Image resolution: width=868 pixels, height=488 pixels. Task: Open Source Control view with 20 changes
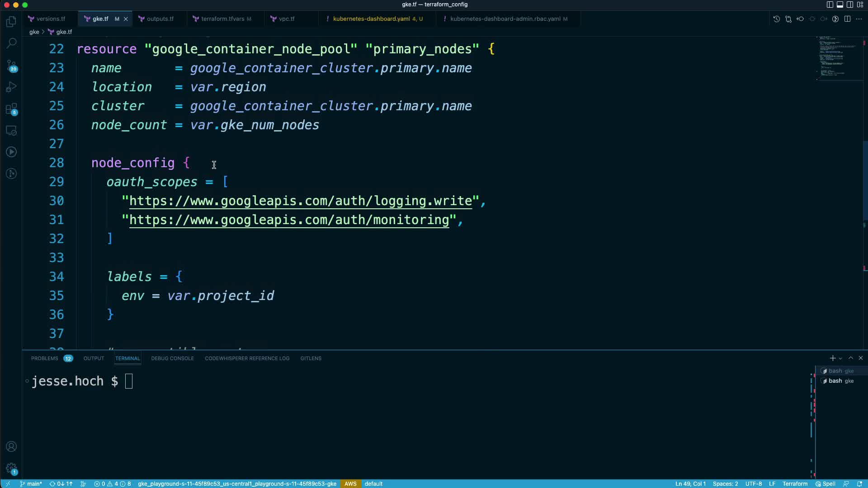11,66
